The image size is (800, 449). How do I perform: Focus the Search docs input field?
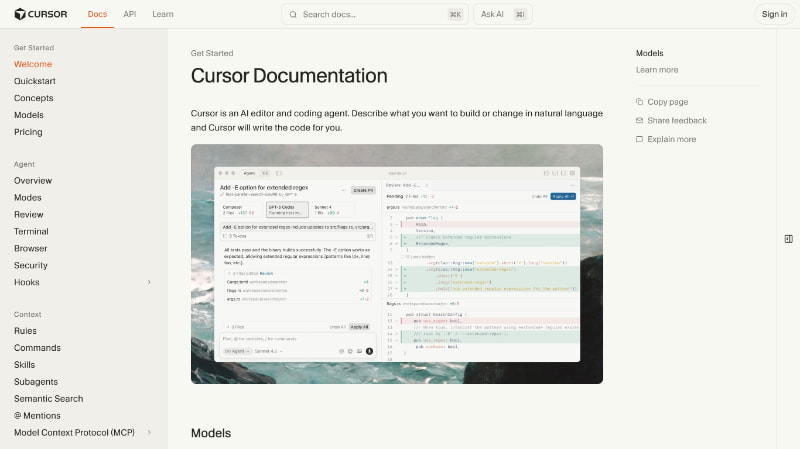pos(375,14)
